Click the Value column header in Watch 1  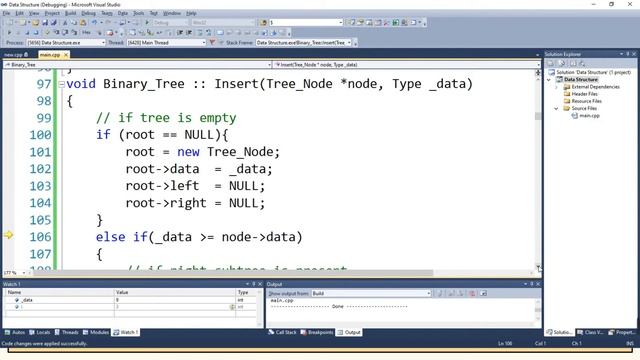tap(175, 292)
